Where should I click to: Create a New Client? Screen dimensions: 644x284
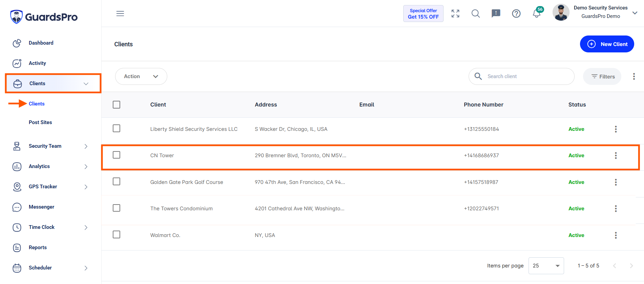click(x=607, y=44)
